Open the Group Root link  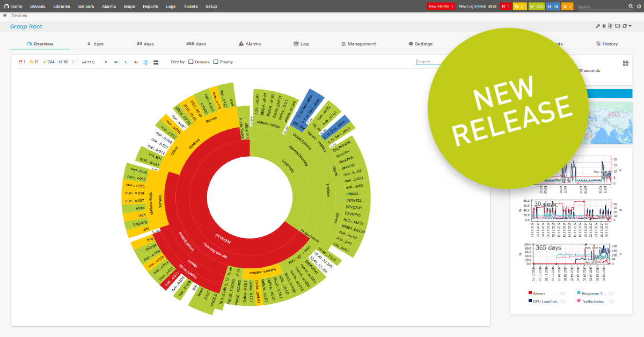26,26
